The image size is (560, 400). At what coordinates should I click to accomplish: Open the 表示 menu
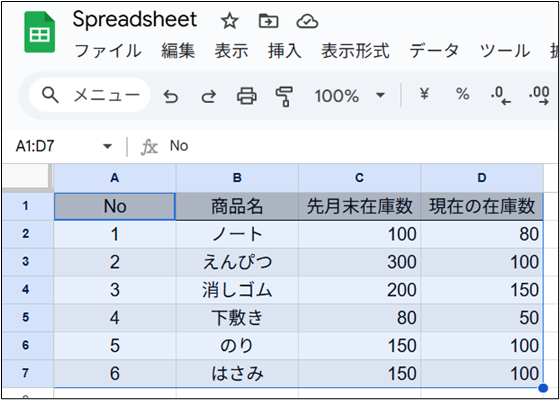[231, 51]
